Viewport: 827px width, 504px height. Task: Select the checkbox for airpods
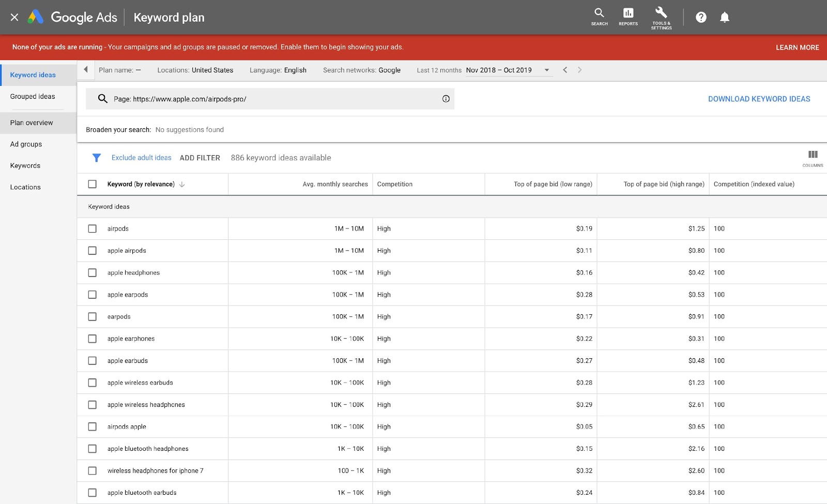click(x=93, y=228)
